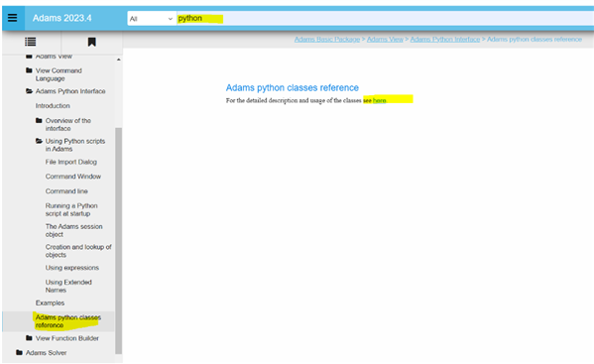Open Creation and lookup of objects topic
This screenshot has width=594, height=364.
pos(78,251)
